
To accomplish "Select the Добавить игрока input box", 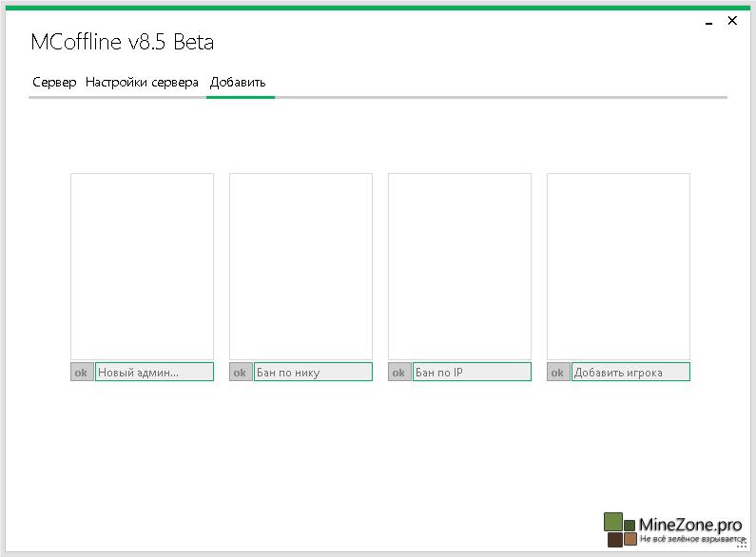I will [630, 373].
